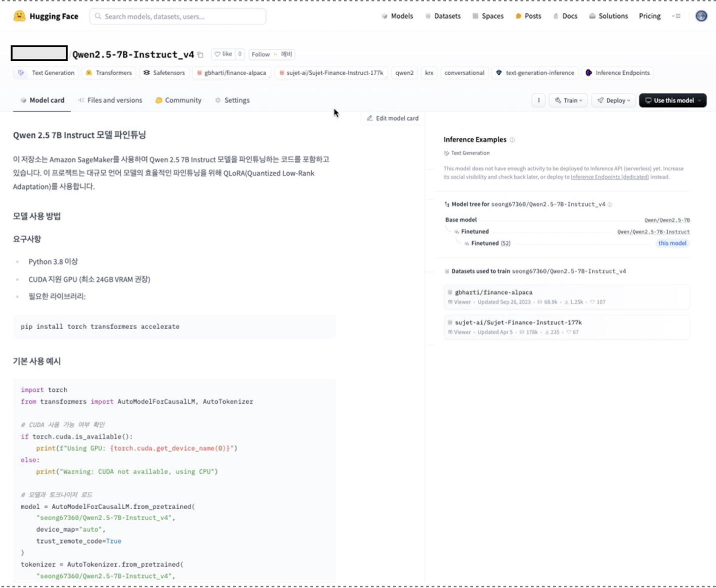The width and height of the screenshot is (716, 588).
Task: Expand the Train dropdown
Action: 568,100
